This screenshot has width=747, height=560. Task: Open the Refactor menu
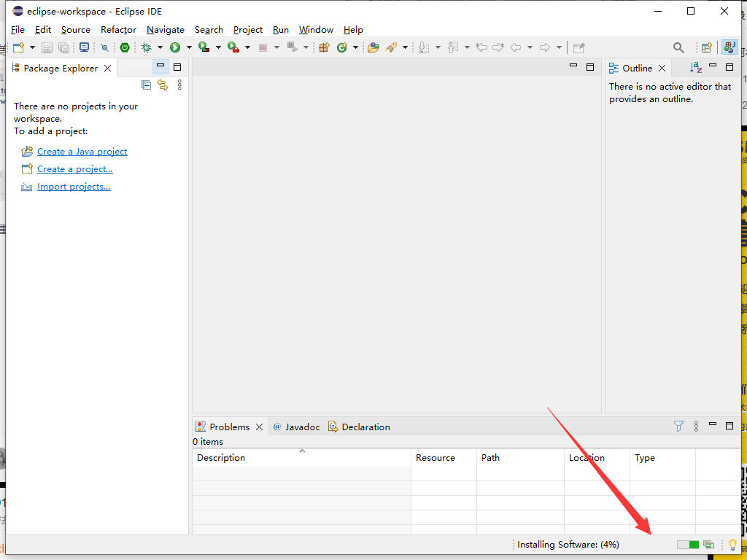pos(118,29)
